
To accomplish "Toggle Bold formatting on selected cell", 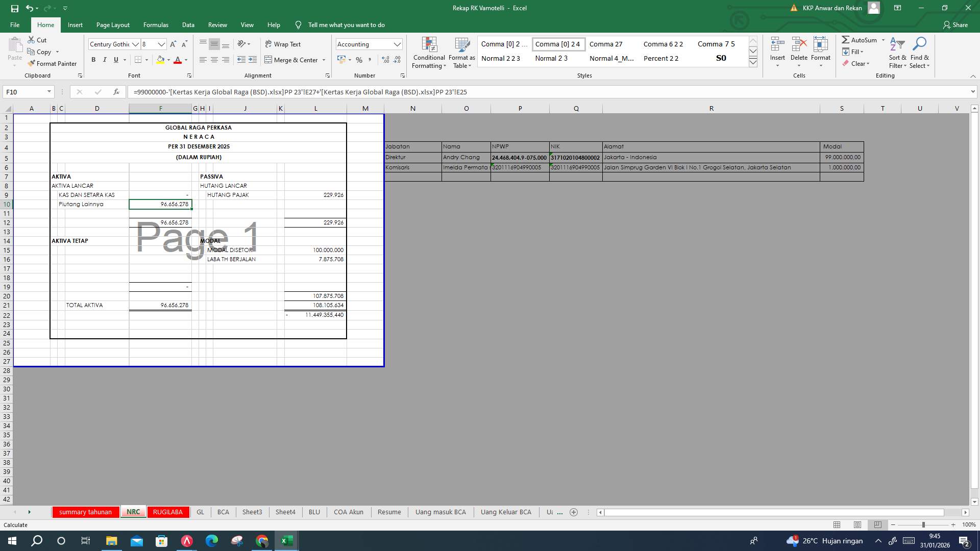I will [93, 60].
